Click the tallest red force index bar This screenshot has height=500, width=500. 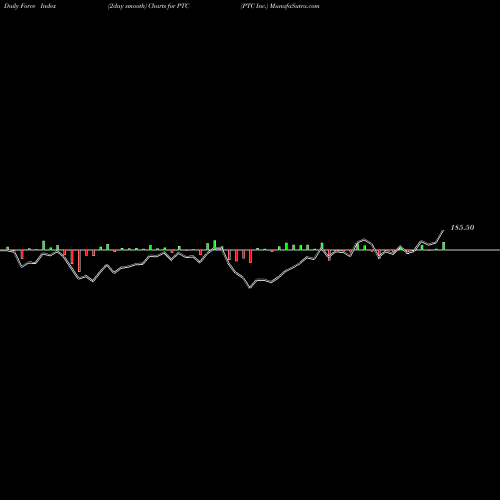[x=79, y=261]
